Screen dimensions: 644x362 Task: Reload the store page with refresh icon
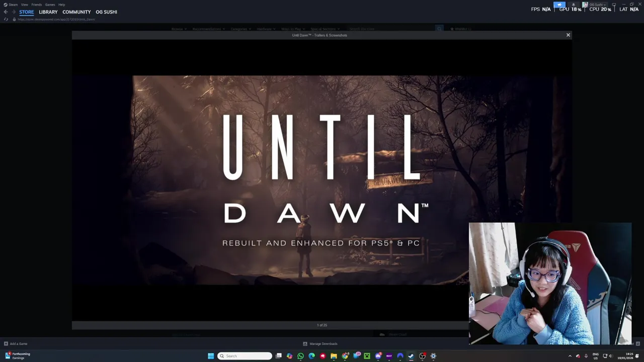[6, 20]
